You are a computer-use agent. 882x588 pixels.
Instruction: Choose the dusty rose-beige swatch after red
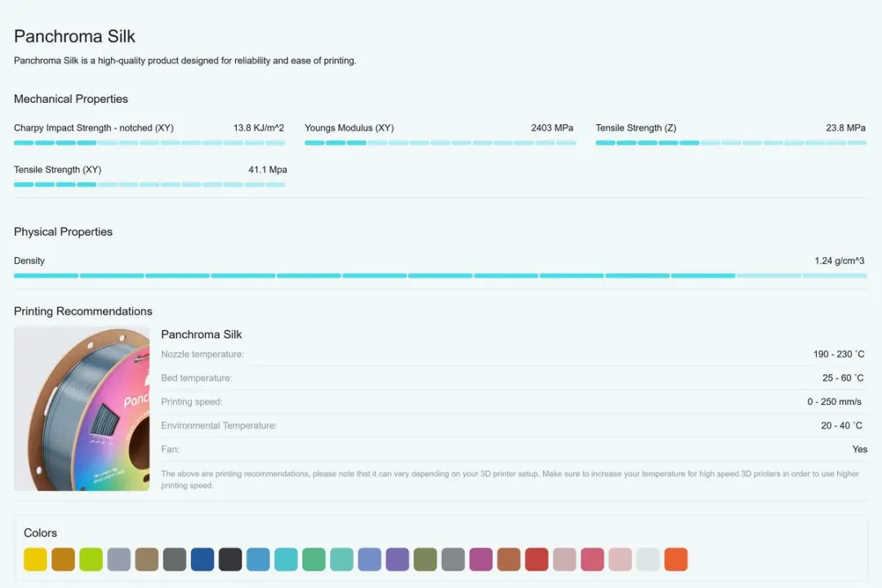[x=564, y=559]
